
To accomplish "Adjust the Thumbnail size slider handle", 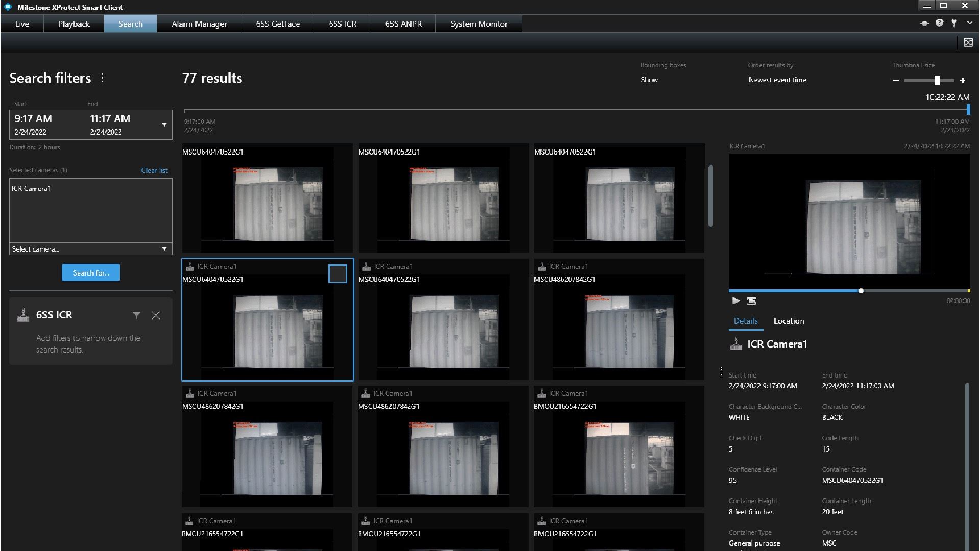I will [x=937, y=80].
